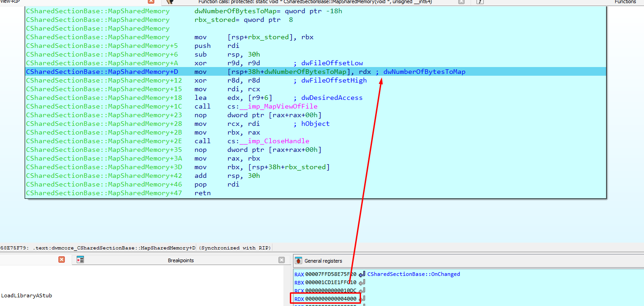The width and height of the screenshot is (644, 306).
Task: Click the LoadLibraryAStub entry
Action: 26,296
